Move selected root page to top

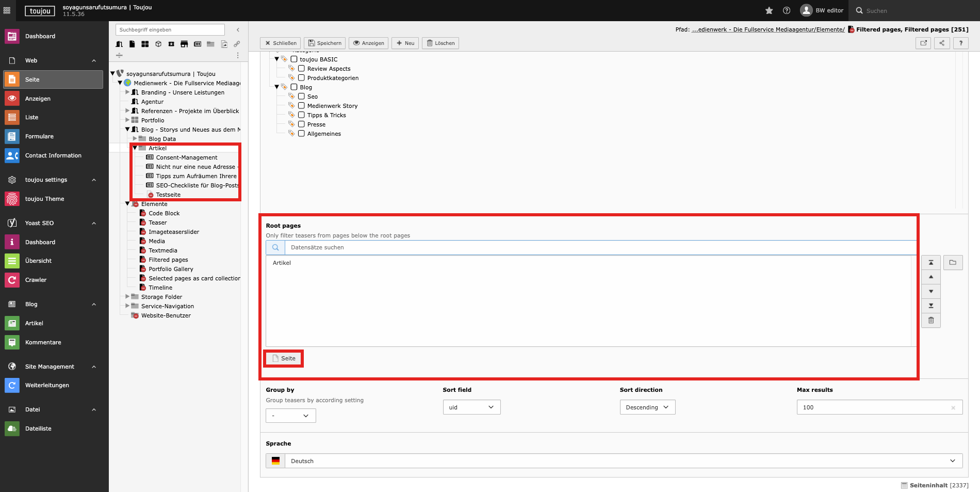[931, 263]
